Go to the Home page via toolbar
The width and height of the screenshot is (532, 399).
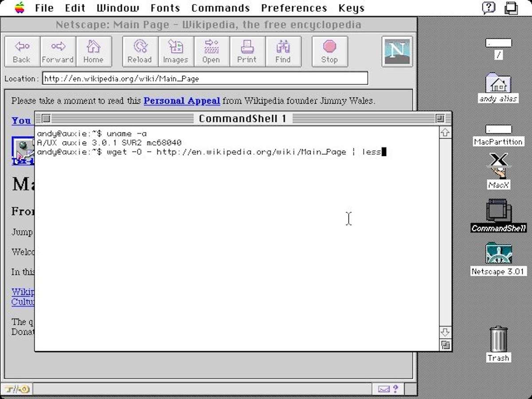click(94, 51)
